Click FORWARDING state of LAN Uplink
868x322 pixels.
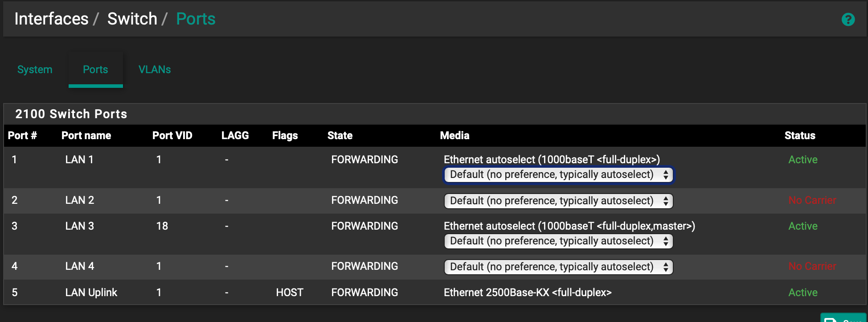[x=364, y=293]
